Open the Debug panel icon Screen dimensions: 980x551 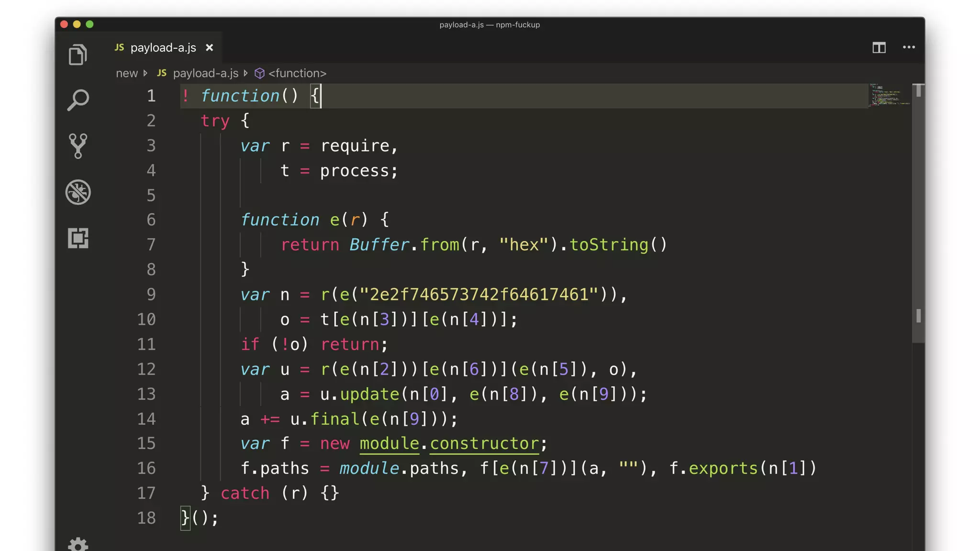coord(78,192)
